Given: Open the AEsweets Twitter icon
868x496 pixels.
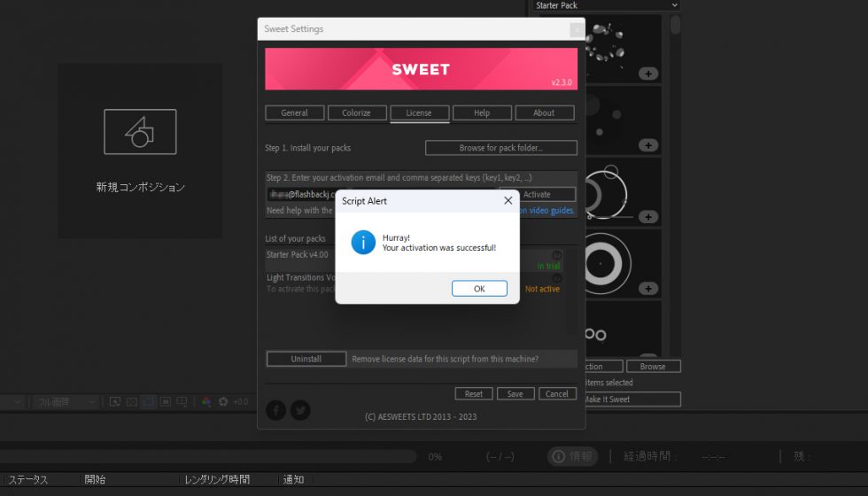Looking at the screenshot, I should 300,410.
